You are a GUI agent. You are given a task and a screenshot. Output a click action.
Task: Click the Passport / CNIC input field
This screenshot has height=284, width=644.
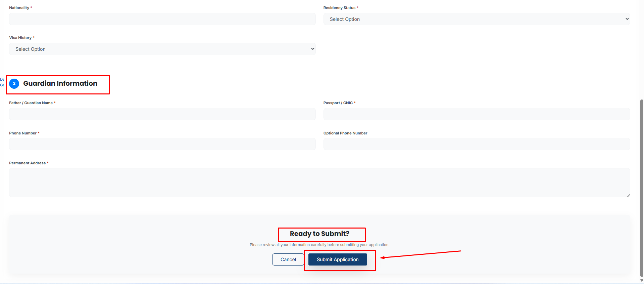(477, 114)
